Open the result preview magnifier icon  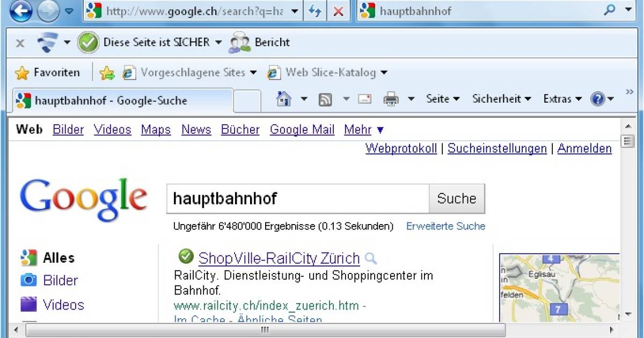click(371, 258)
